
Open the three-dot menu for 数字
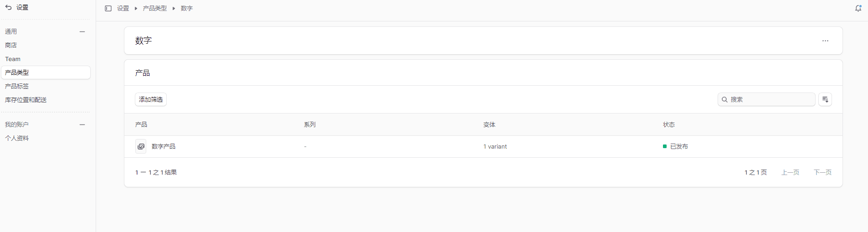point(825,41)
